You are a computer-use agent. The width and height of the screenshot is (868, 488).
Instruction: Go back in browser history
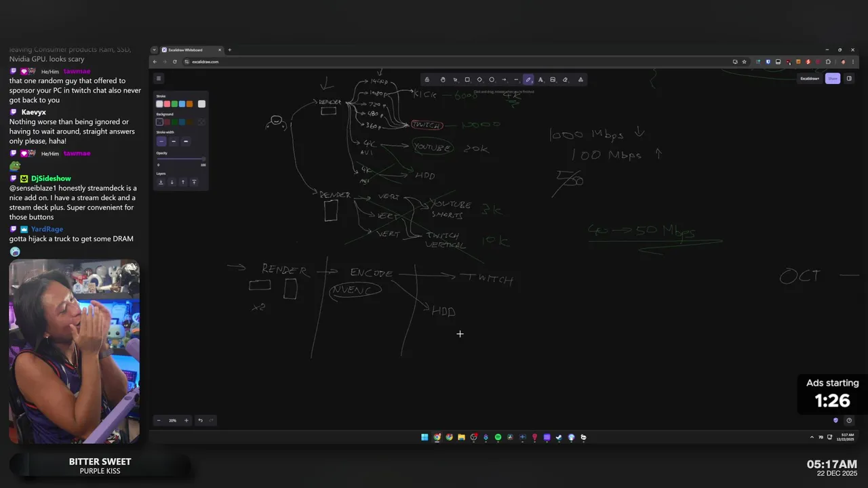click(155, 62)
